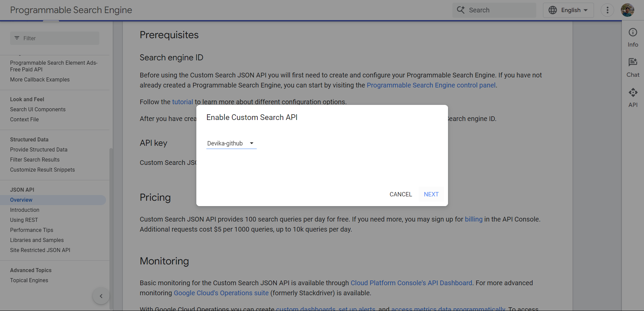This screenshot has height=311, width=644.
Task: Click the globe language icon
Action: tap(552, 10)
